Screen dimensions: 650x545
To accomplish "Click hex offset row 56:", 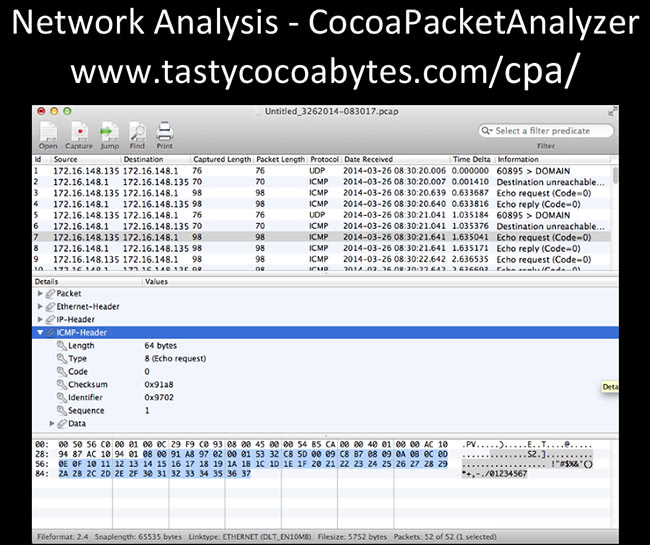I will [x=42, y=464].
